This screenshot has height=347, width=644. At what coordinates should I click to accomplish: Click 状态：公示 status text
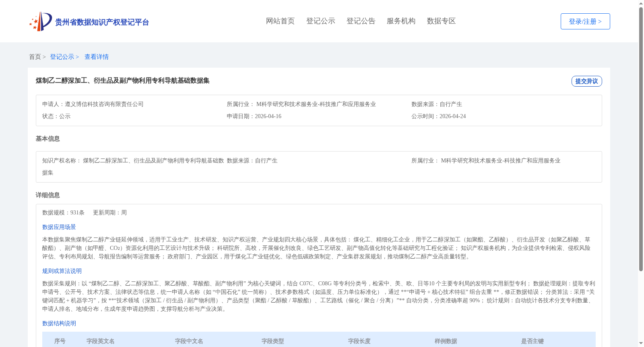tap(56, 116)
